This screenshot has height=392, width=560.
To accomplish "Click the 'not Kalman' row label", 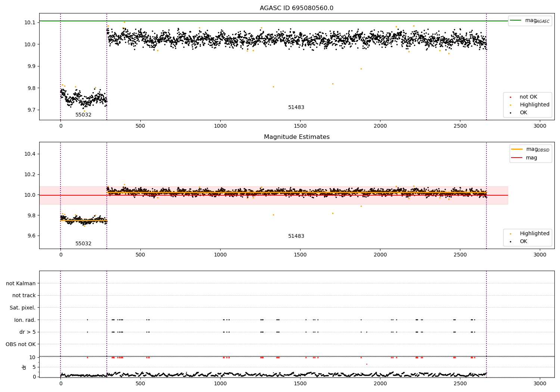I will [x=21, y=283].
